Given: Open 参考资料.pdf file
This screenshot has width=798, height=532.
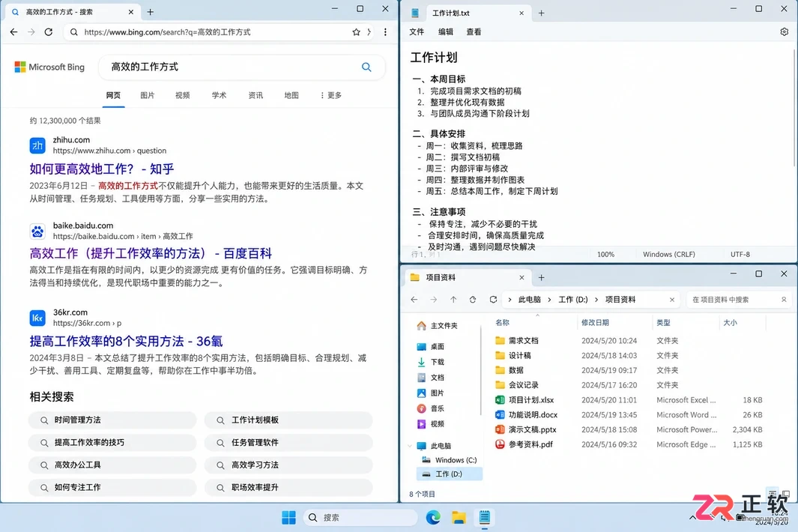Looking at the screenshot, I should tap(524, 444).
